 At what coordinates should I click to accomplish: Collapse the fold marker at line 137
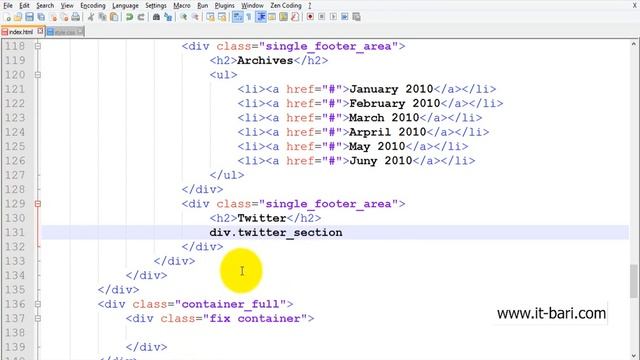point(38,318)
